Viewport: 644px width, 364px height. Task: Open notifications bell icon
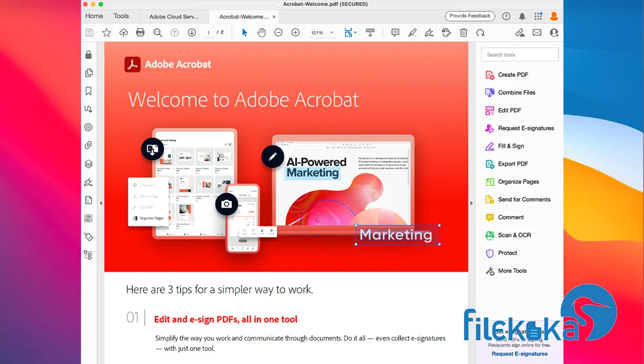click(522, 16)
